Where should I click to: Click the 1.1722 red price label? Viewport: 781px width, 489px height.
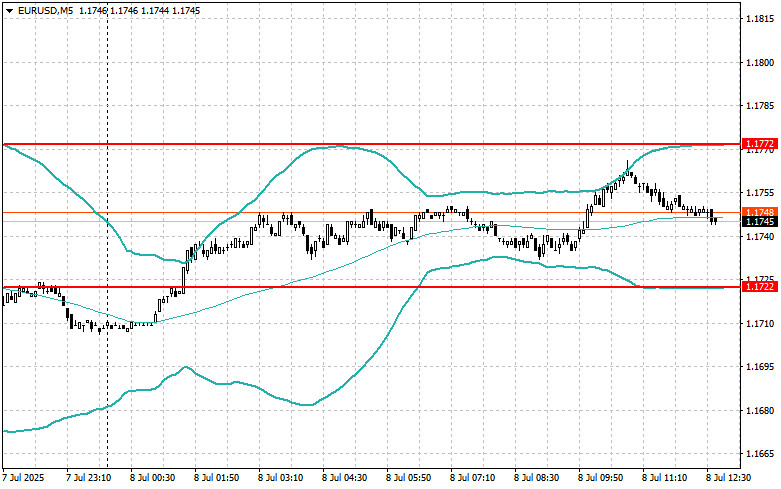(760, 287)
